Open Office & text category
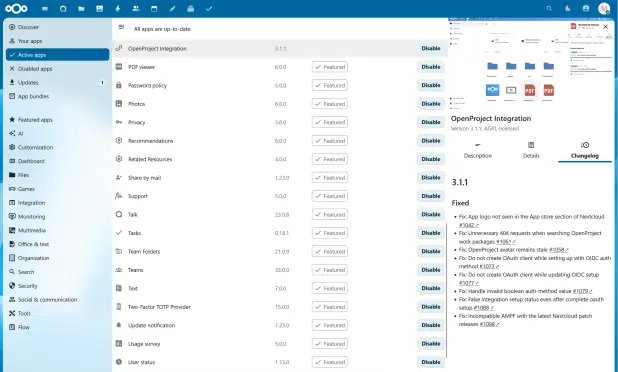Screen dimensions: 618x372 point(58,244)
